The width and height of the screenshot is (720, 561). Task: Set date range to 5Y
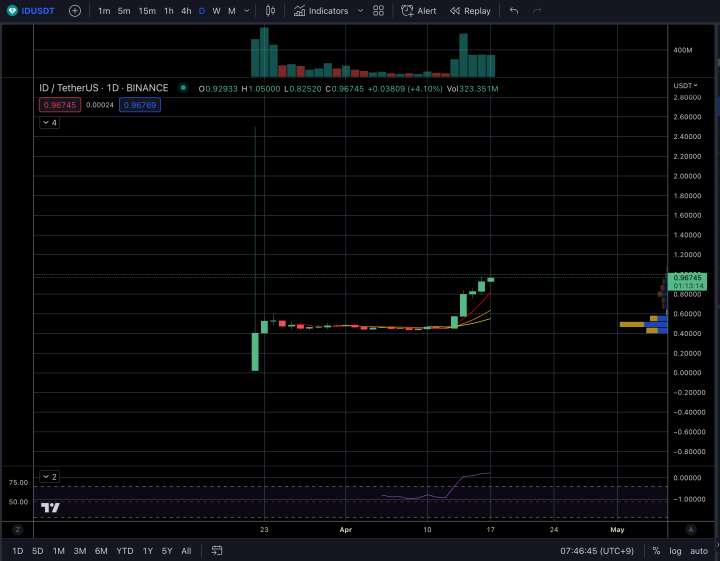[x=167, y=550]
